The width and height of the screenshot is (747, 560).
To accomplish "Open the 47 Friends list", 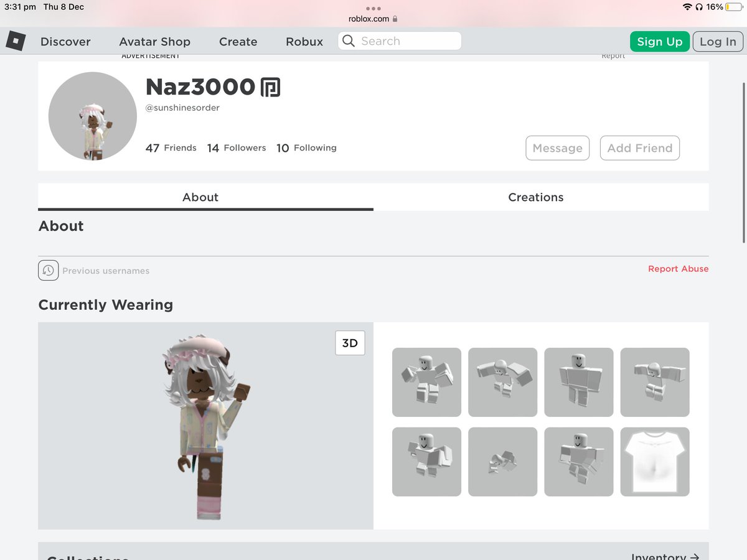I will 171,148.
